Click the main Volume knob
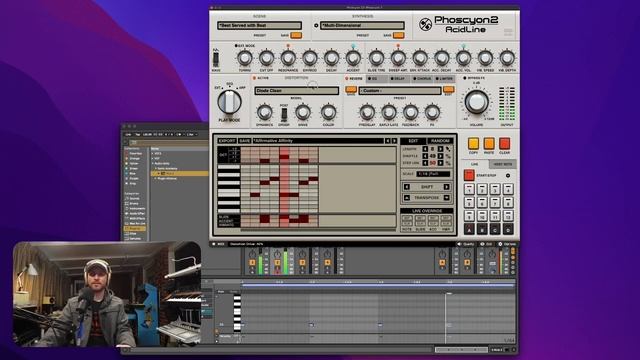 (476, 102)
